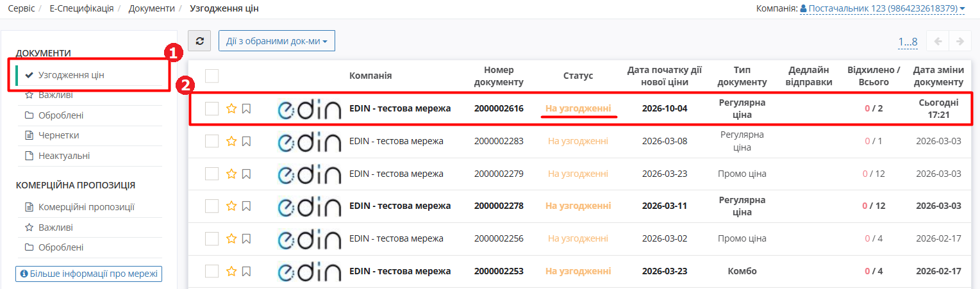This screenshot has height=289, width=980.
Task: Tick checkbox for document 2000002253
Action: point(212,271)
